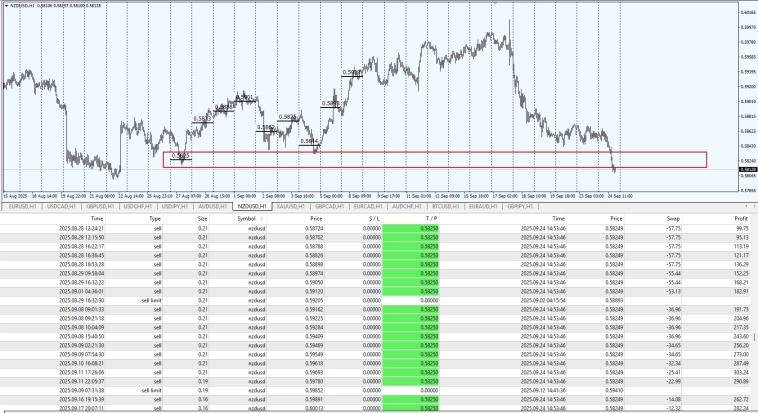
Task: Select trade row opened 2025.08.28 12:15:50
Action: (375, 237)
